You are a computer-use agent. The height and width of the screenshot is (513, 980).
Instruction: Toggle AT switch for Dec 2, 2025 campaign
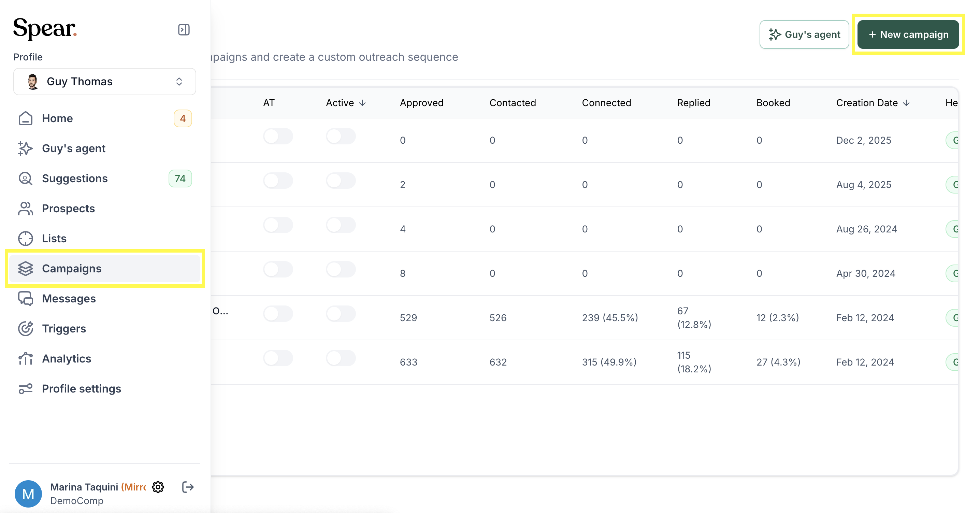coord(278,136)
